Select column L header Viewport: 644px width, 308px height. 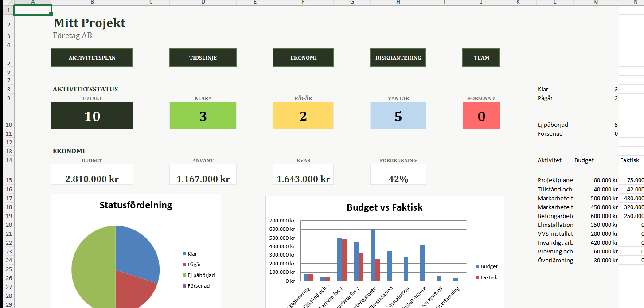[x=554, y=2]
